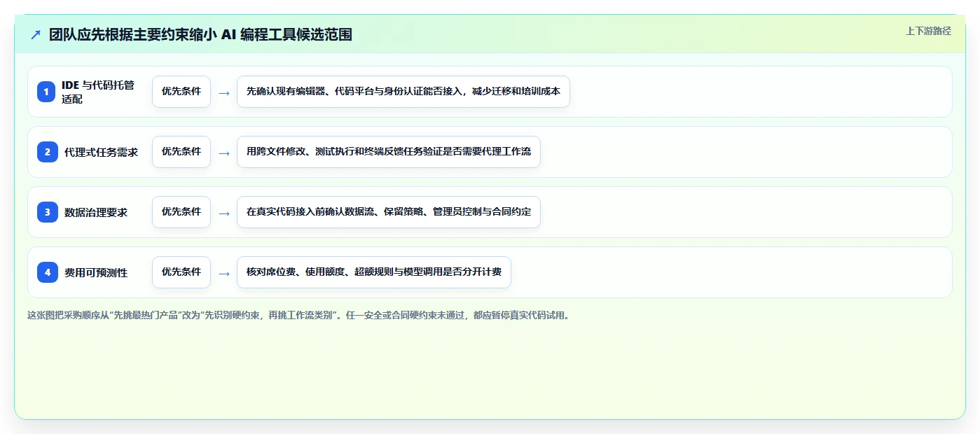Image resolution: width=980 pixels, height=434 pixels.
Task: Click the box starting 在真实代码接入前
Action: 389,212
